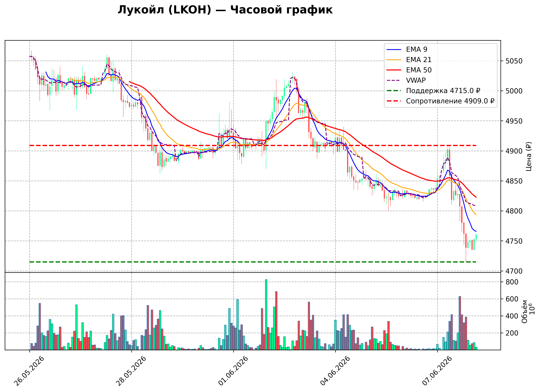Click the date label "28.05.2026"
Viewport: 541px width, 392px height.
click(131, 371)
